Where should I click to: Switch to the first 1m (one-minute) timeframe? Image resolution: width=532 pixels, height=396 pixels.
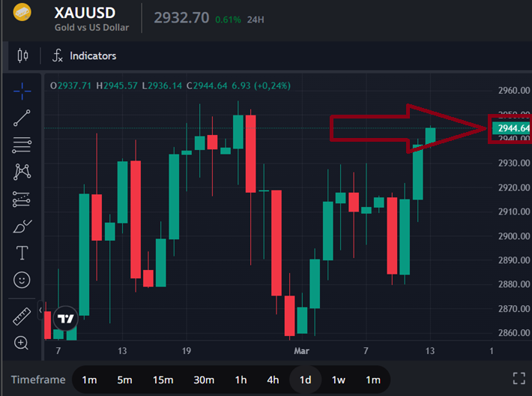click(x=90, y=379)
